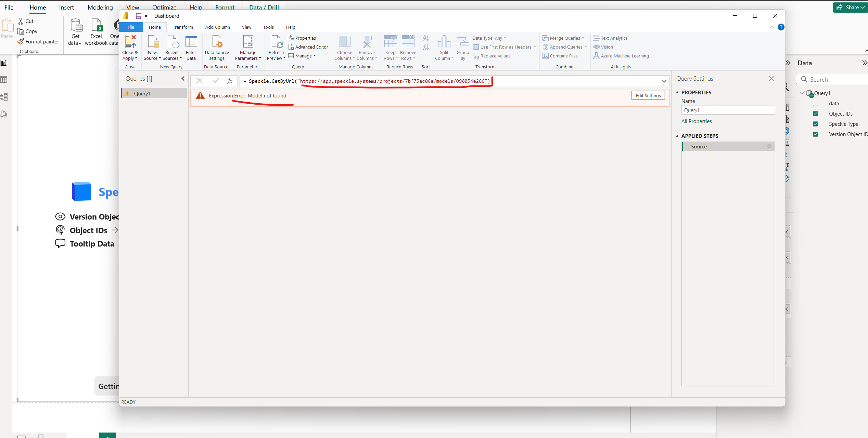Open the Merge Queries dropdown
This screenshot has height=438, width=868.
point(563,38)
